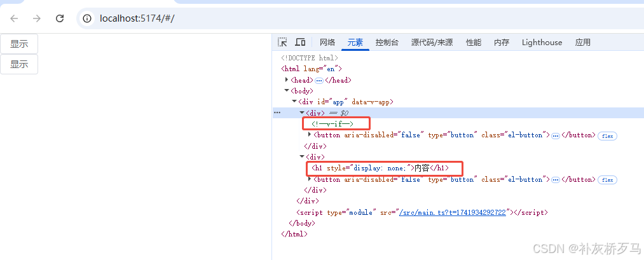Open the 应用 tab
This screenshot has height=260, width=644.
pos(582,43)
